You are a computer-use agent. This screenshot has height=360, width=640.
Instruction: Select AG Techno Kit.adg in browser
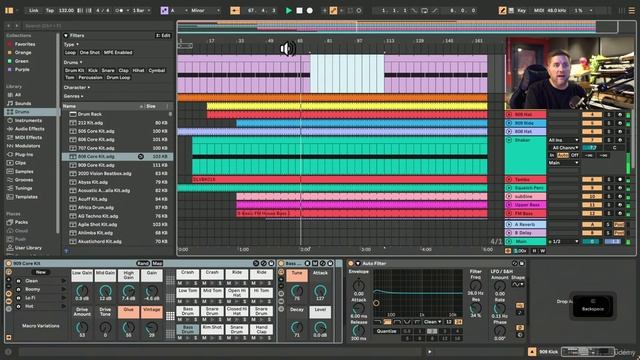tap(118, 216)
